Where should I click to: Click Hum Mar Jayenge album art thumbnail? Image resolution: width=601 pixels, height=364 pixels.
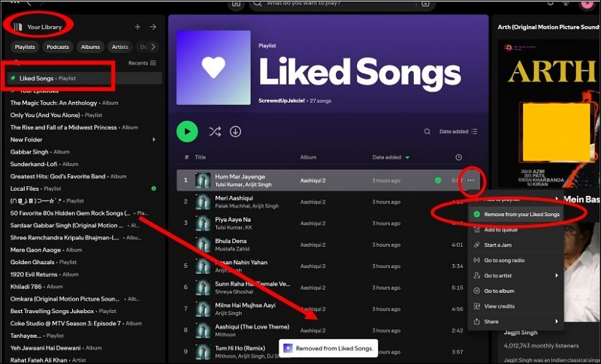[203, 180]
